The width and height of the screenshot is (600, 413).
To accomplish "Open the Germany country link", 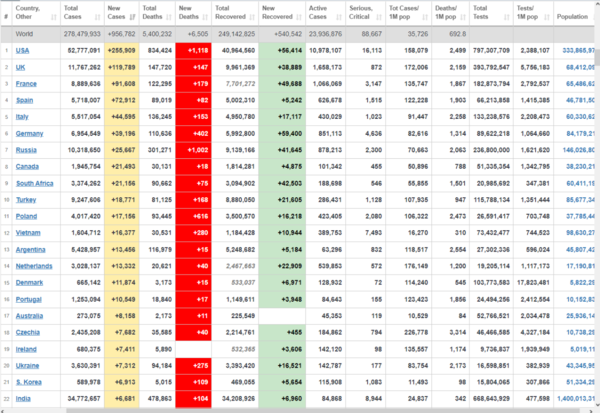I will (x=29, y=133).
